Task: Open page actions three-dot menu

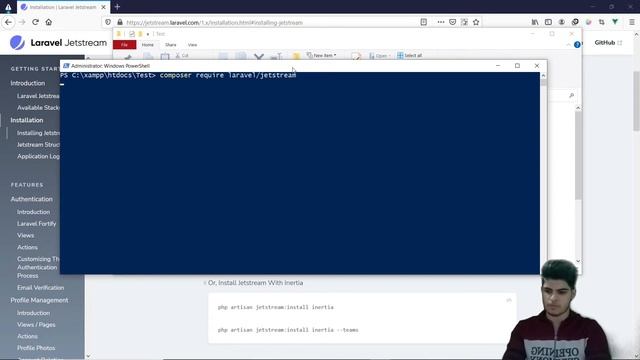Action: 441,22
